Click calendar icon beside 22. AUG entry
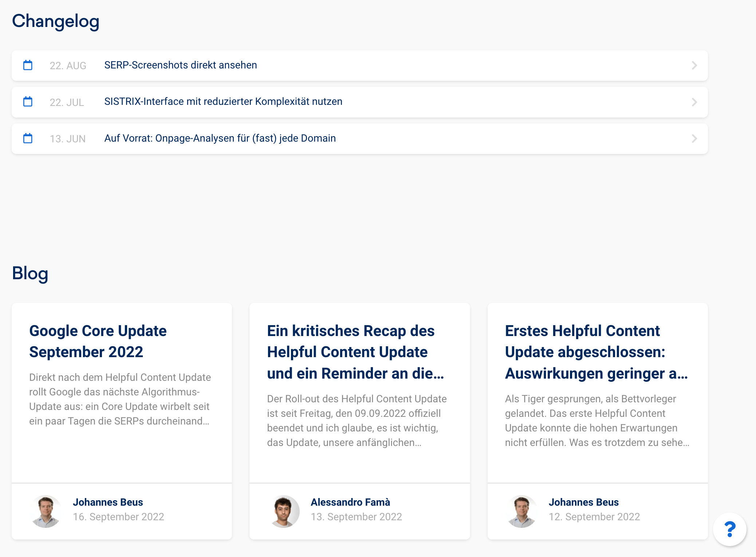The width and height of the screenshot is (756, 557). (x=28, y=65)
